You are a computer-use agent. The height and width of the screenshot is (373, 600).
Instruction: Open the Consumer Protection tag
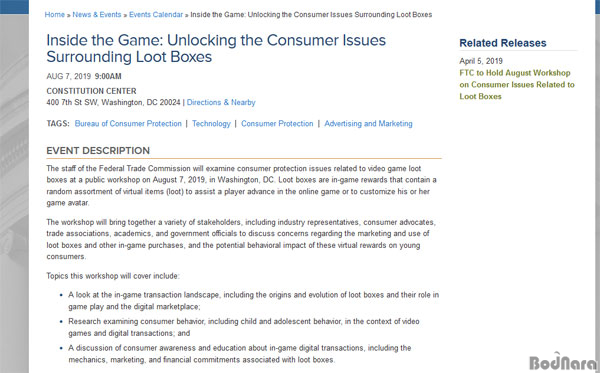tap(277, 124)
